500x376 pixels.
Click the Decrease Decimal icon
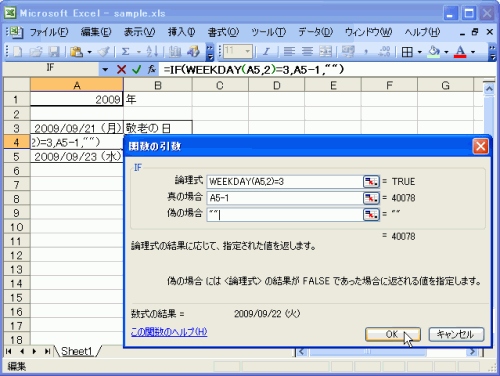[384, 52]
